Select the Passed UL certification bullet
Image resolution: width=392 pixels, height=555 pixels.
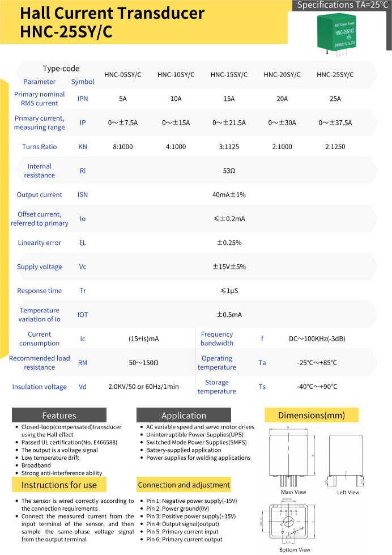point(69,442)
